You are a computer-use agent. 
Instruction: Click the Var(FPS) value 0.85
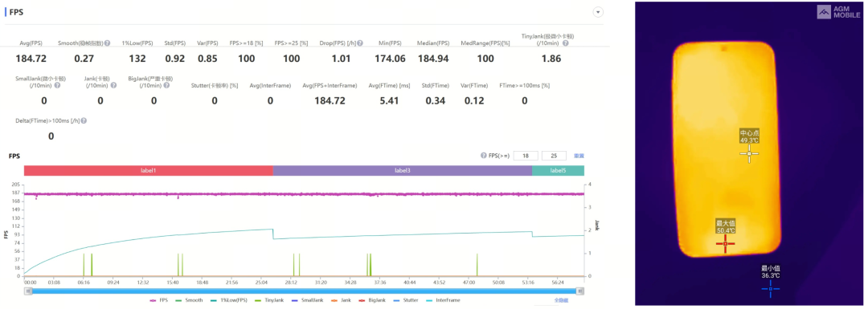[207, 58]
